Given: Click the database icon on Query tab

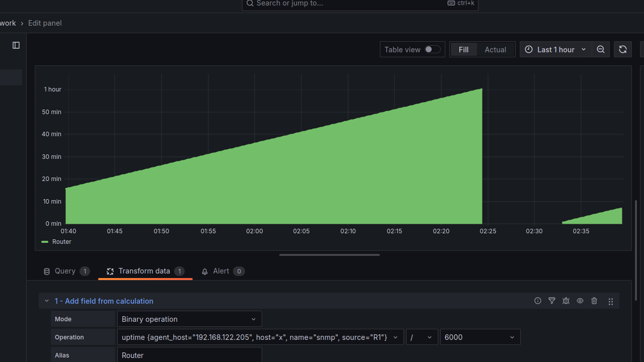Looking at the screenshot, I should (47, 271).
